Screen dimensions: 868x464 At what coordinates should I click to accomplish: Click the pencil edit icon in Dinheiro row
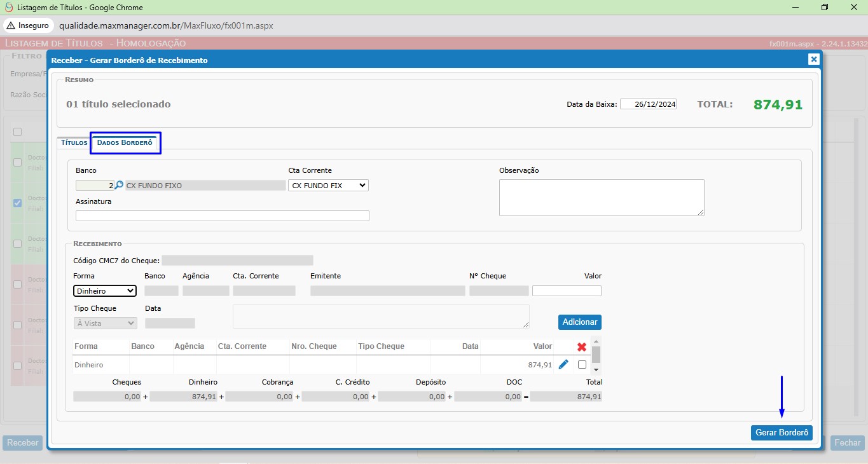coord(563,365)
